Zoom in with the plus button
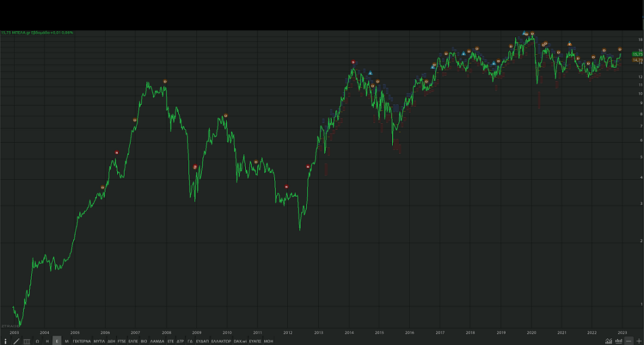 (x=639, y=342)
